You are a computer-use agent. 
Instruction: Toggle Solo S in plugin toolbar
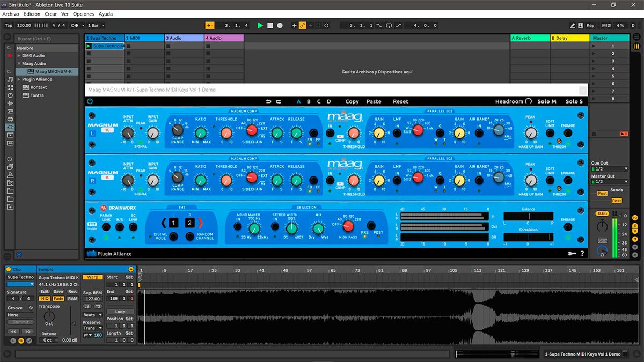point(574,101)
